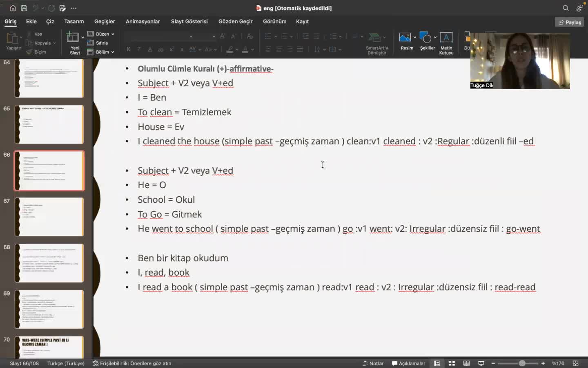Click the Home icon in title bar
The image size is (588, 368).
[13, 8]
